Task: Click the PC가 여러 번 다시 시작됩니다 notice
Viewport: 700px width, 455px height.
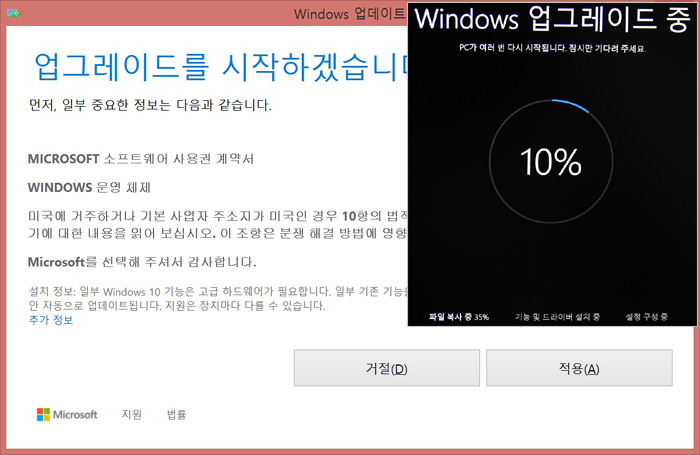Action: coord(553,48)
